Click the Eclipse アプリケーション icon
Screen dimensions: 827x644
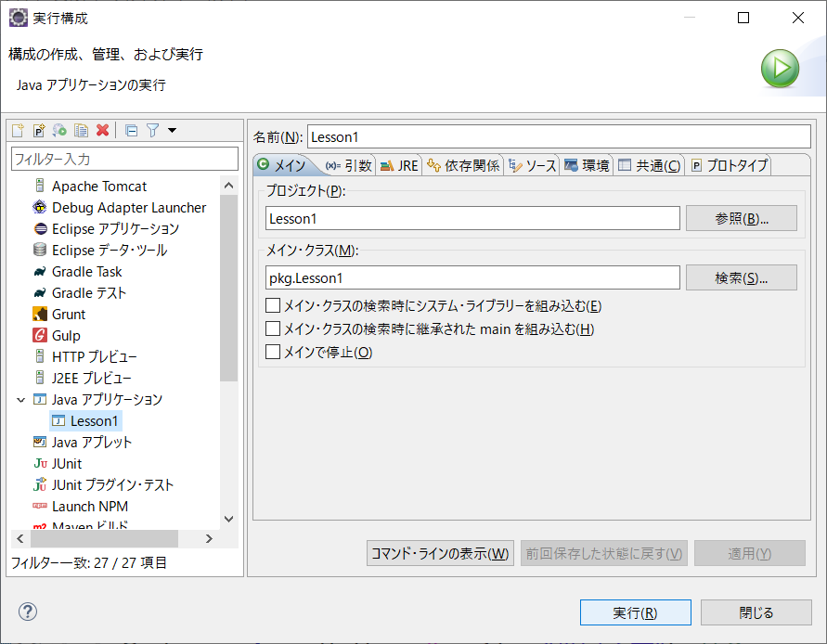[40, 229]
